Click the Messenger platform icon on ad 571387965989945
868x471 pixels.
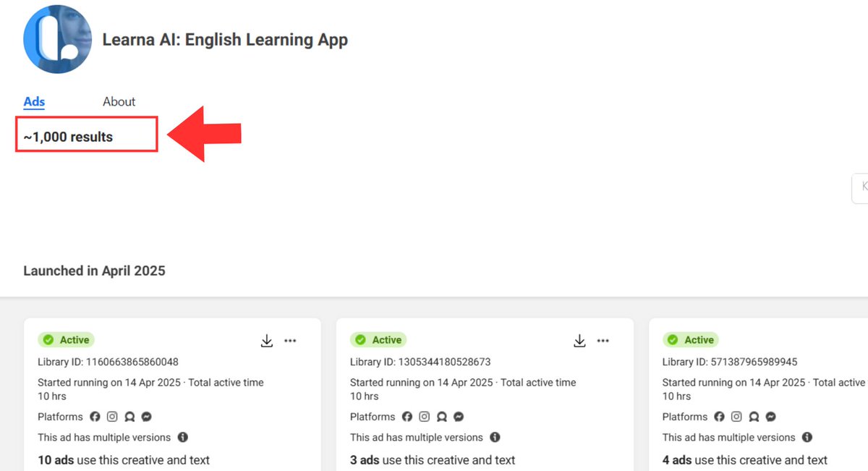pyautogui.click(x=771, y=417)
